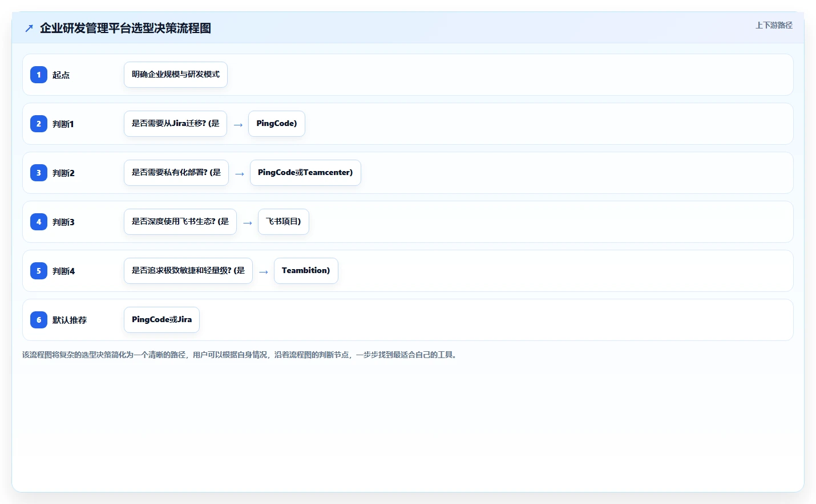Select the 是否需要从Jira迁移 decision node
This screenshot has width=816, height=504.
[x=175, y=124]
